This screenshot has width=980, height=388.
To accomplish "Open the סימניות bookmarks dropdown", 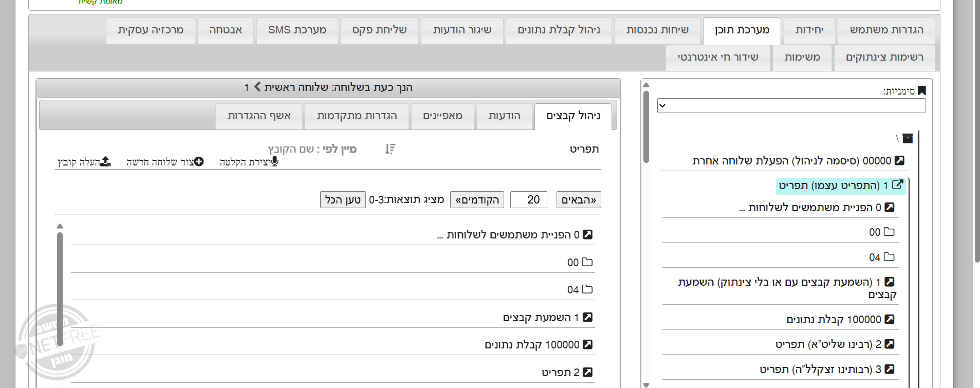I will pyautogui.click(x=791, y=106).
